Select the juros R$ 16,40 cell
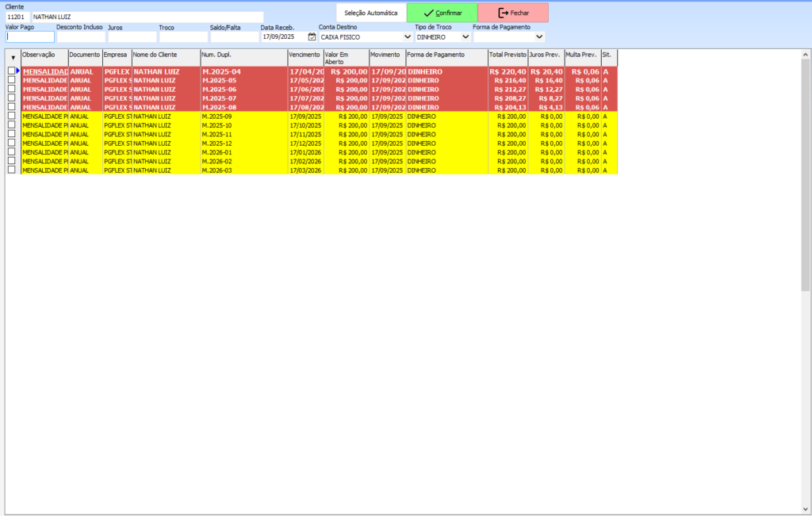The image size is (812, 516). point(546,80)
